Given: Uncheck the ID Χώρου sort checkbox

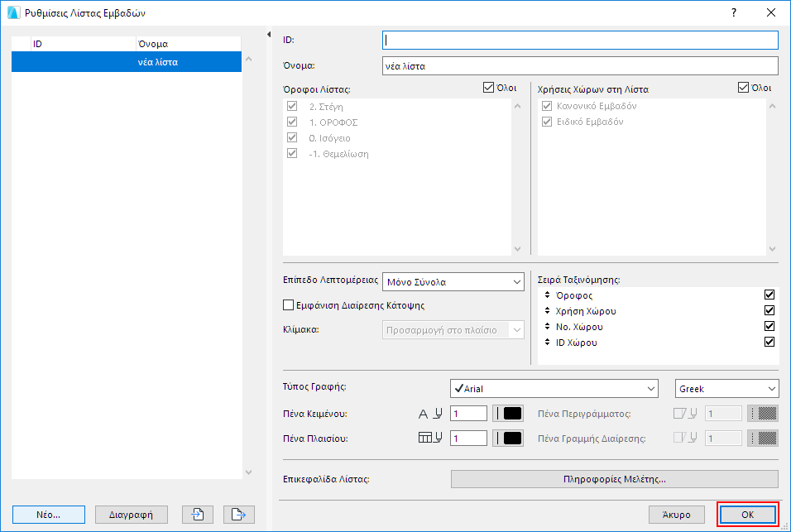Looking at the screenshot, I should [x=769, y=342].
